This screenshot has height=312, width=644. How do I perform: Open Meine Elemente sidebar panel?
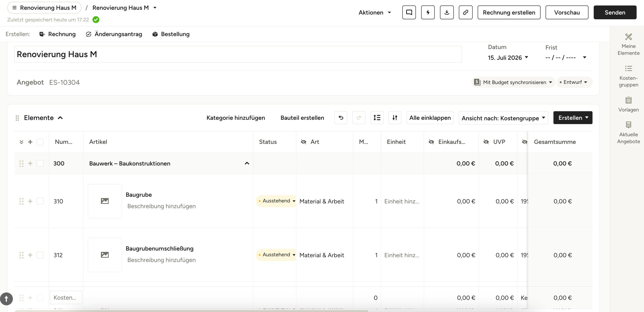click(628, 45)
